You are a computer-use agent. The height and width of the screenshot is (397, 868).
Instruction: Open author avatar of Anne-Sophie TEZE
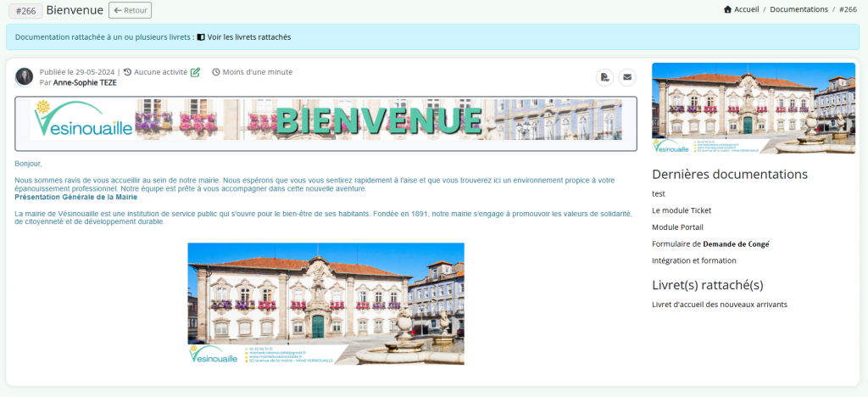tap(25, 77)
